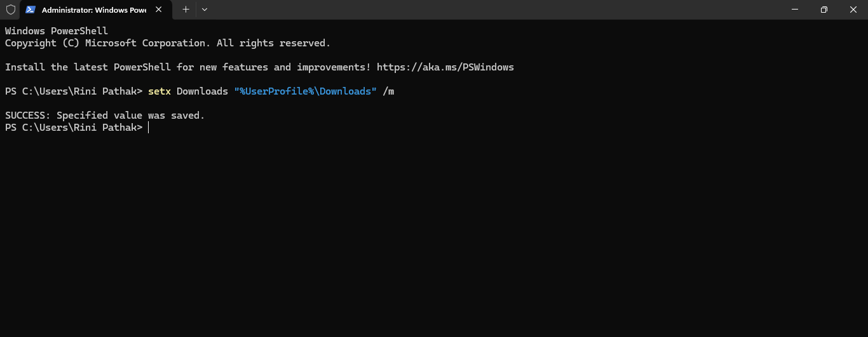This screenshot has height=337, width=868.
Task: Click the yellow setx command word
Action: pyautogui.click(x=159, y=91)
